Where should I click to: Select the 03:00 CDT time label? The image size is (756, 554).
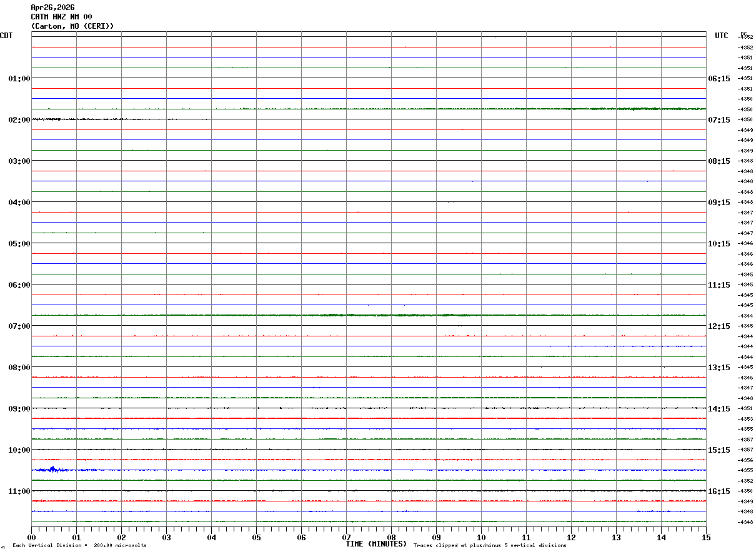click(x=19, y=161)
